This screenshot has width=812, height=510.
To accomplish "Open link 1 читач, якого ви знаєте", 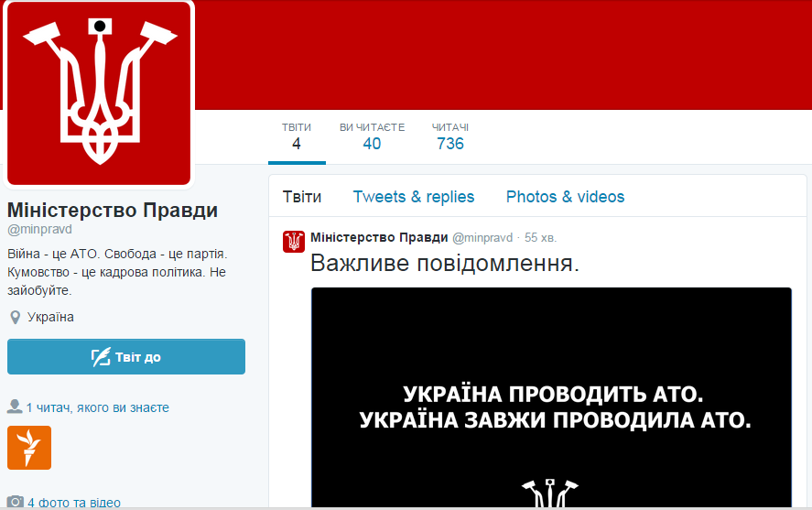I will 97,407.
